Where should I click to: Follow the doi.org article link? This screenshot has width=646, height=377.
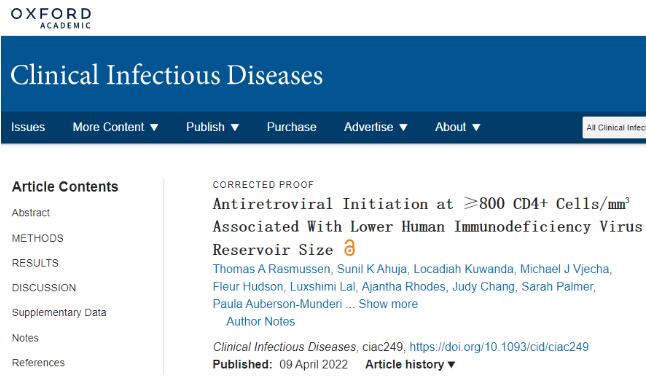tap(499, 347)
